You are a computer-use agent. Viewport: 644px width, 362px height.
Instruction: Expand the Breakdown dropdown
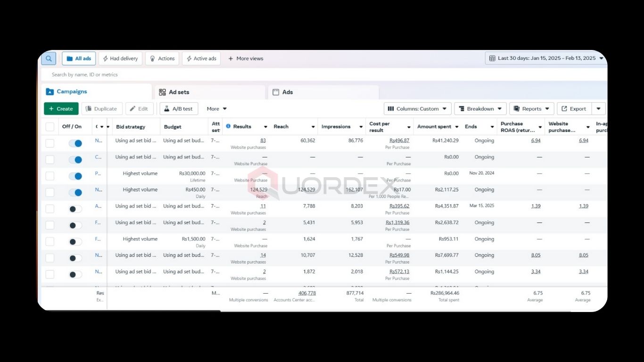point(480,109)
